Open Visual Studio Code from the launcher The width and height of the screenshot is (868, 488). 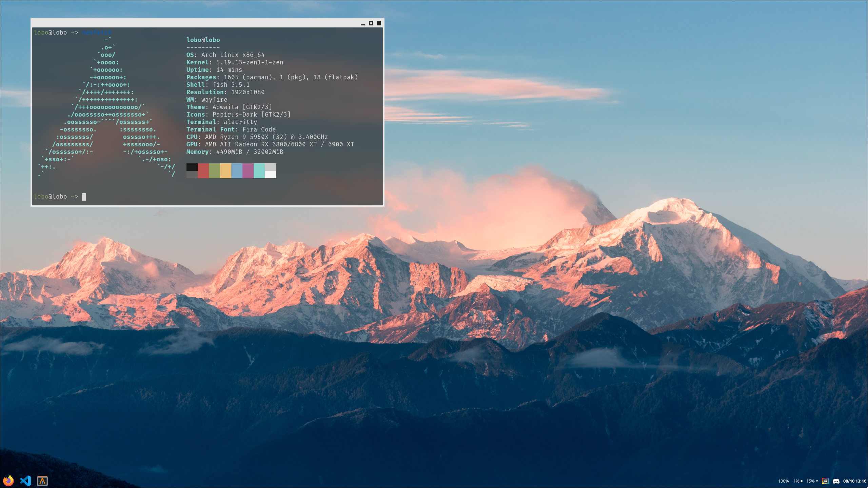(25, 481)
